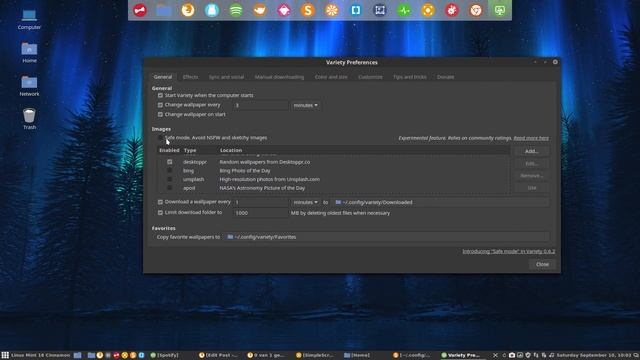Switch to the Sync and social tab
This screenshot has width=640, height=360.
pos(226,77)
